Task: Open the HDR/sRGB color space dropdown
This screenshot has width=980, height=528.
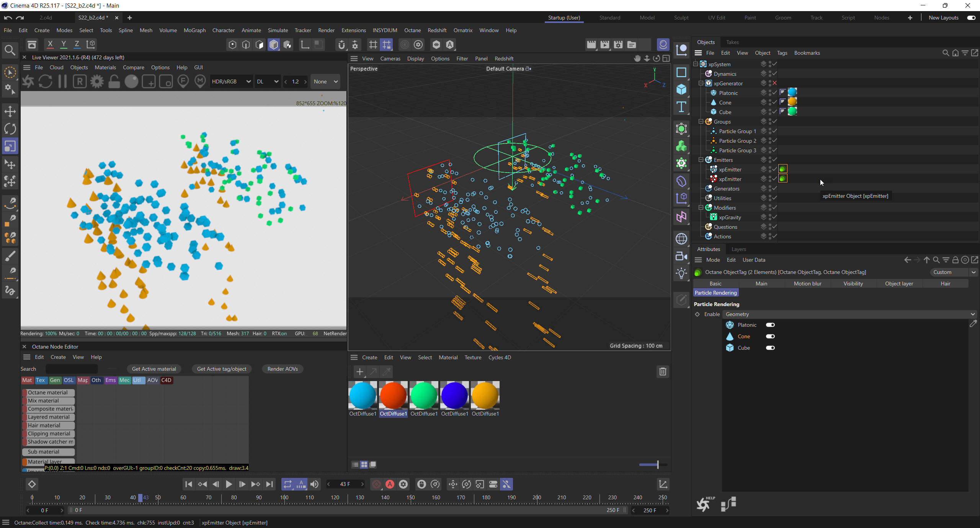Action: coord(231,81)
